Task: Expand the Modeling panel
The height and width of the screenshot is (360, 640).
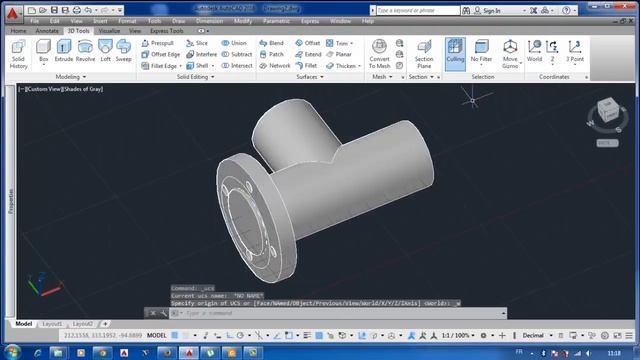Action: (71, 77)
